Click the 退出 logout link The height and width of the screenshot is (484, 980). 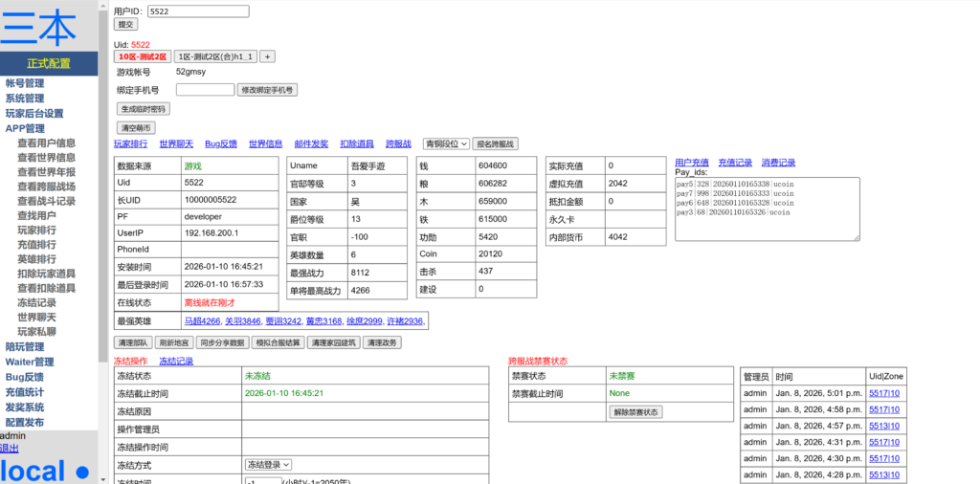pyautogui.click(x=9, y=448)
